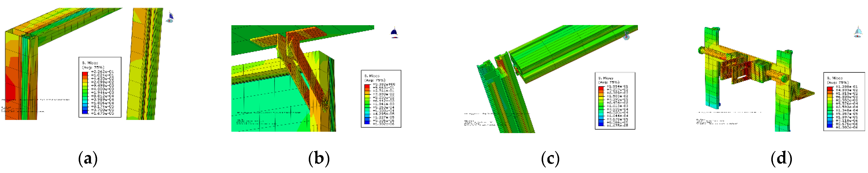Click the maximum value "+1.200e-01" in panel (d) legend

point(847,87)
